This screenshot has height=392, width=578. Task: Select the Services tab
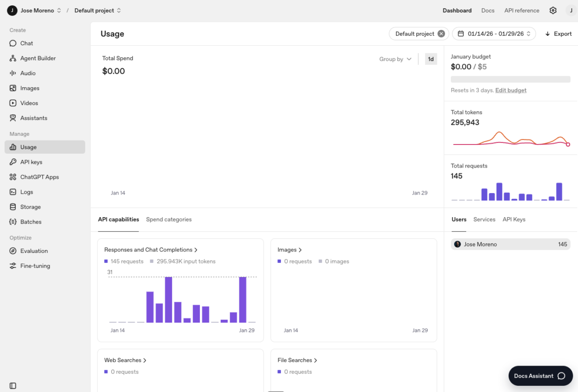click(484, 219)
